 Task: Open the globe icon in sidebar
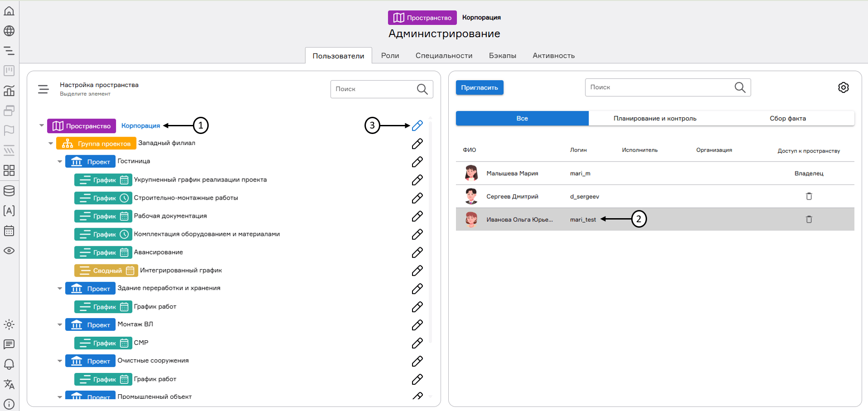[x=9, y=31]
